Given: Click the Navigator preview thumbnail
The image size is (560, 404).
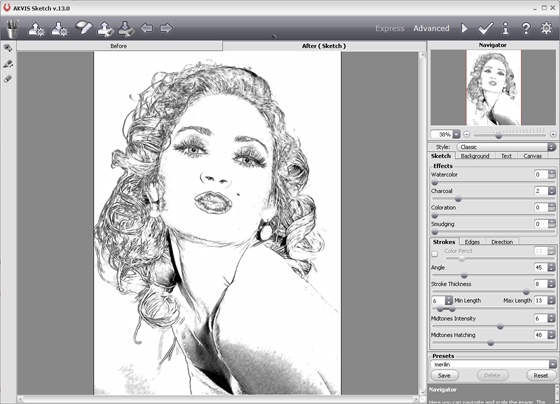Looking at the screenshot, I should (x=494, y=88).
